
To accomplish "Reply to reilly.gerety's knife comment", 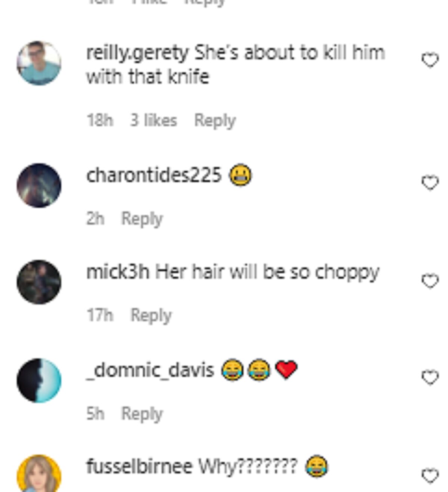I will coord(215,121).
